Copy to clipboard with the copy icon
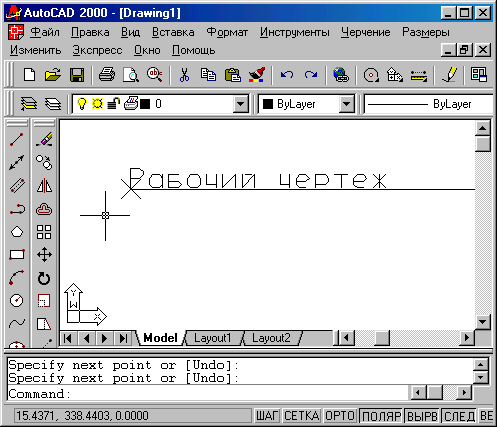The height and width of the screenshot is (427, 497). (x=208, y=75)
